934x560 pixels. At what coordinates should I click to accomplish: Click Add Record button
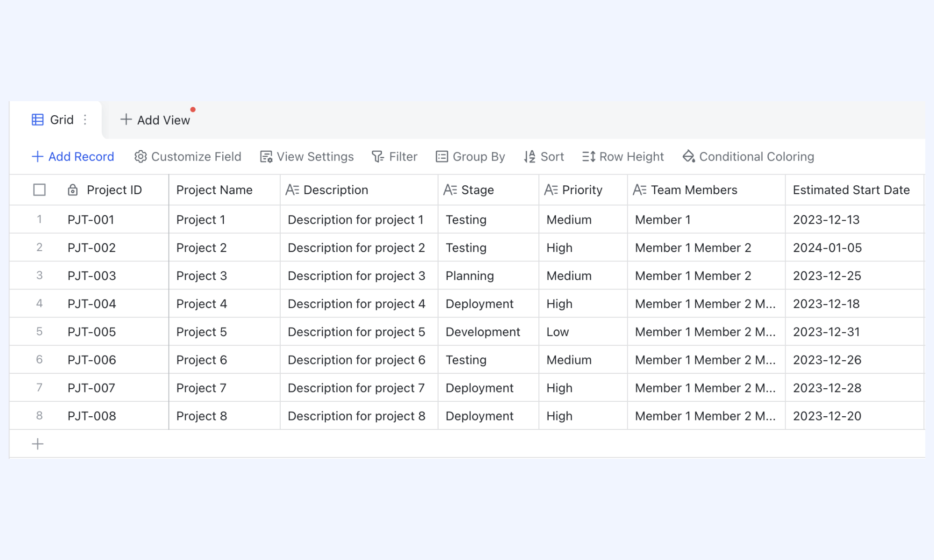(73, 157)
